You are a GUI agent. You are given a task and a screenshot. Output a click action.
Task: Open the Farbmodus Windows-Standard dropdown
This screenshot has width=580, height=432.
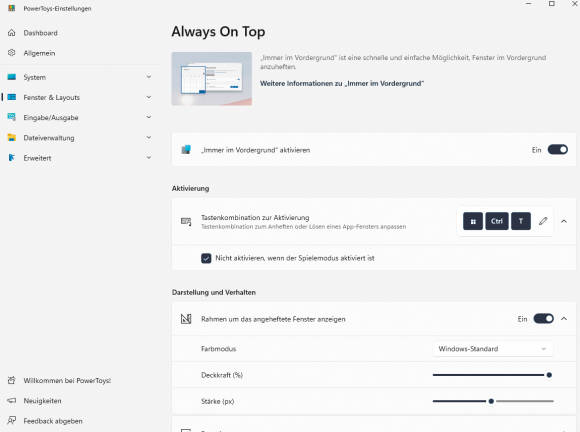coord(492,349)
